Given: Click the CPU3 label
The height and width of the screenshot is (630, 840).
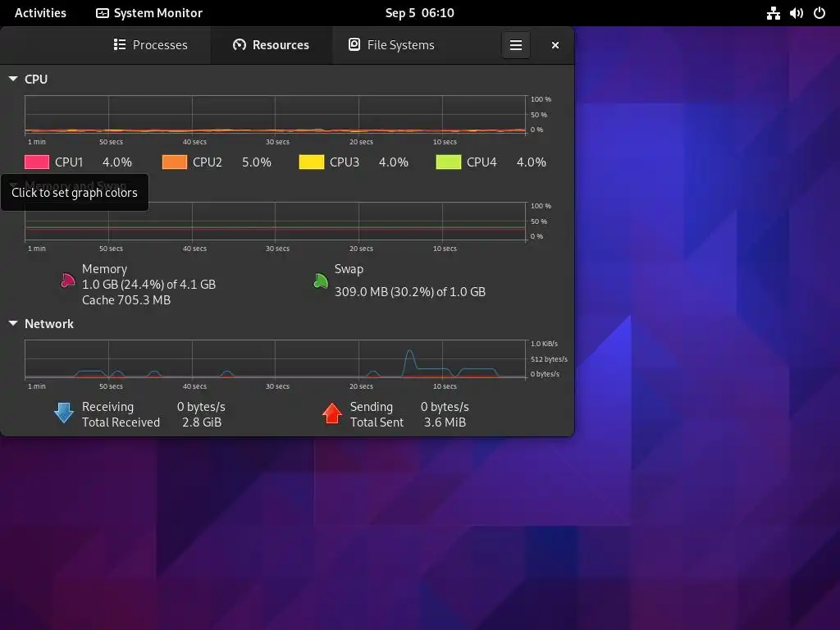Looking at the screenshot, I should pyautogui.click(x=344, y=162).
